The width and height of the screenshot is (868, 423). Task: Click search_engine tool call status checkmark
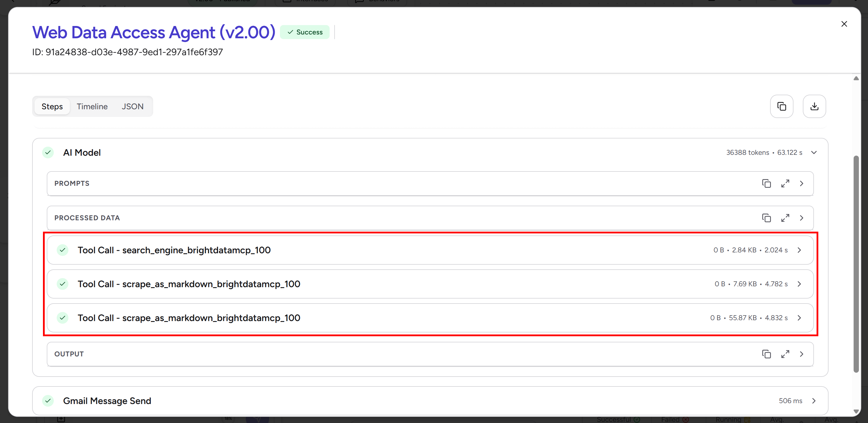point(62,250)
